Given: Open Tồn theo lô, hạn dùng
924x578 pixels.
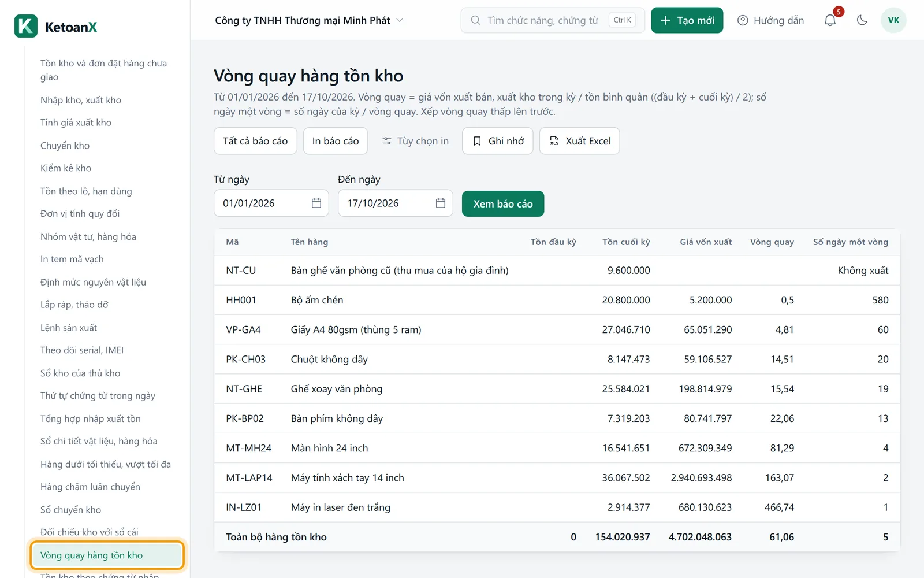Looking at the screenshot, I should pos(86,191).
